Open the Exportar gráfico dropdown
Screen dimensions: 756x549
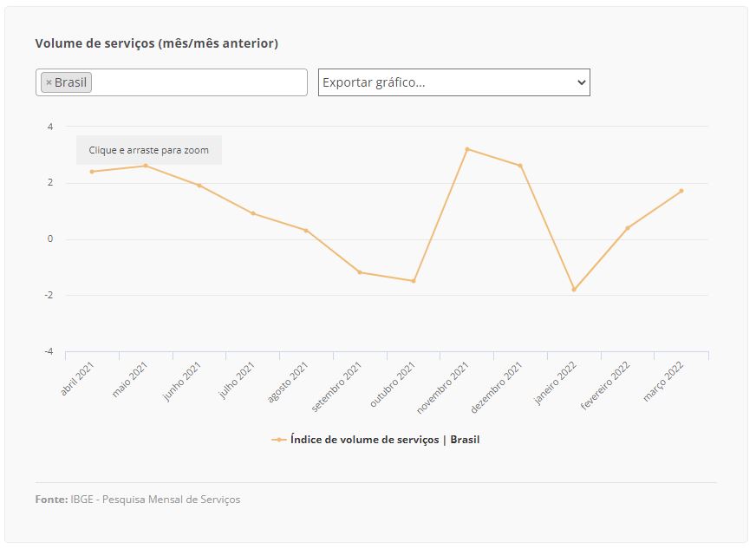pyautogui.click(x=453, y=82)
